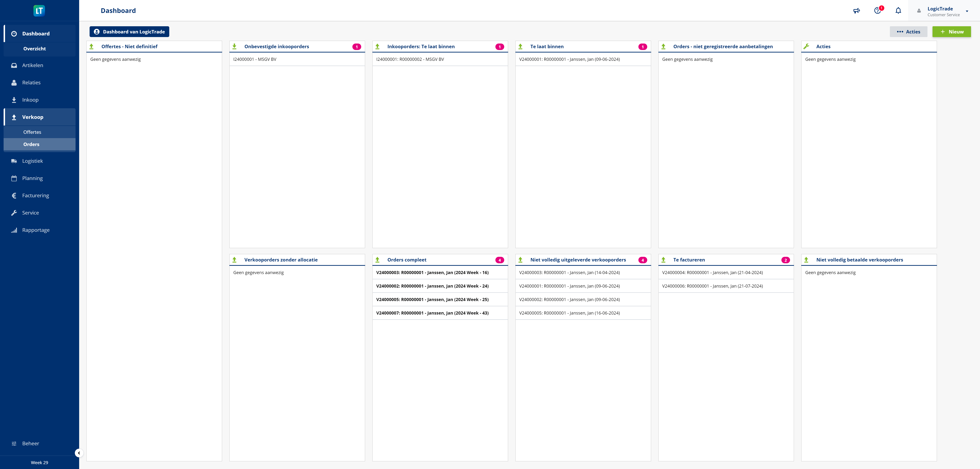Open order V24000002 Week - 24 row

440,286
